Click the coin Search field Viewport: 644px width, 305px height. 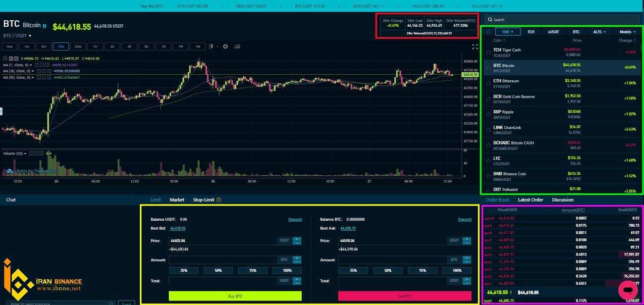[561, 19]
